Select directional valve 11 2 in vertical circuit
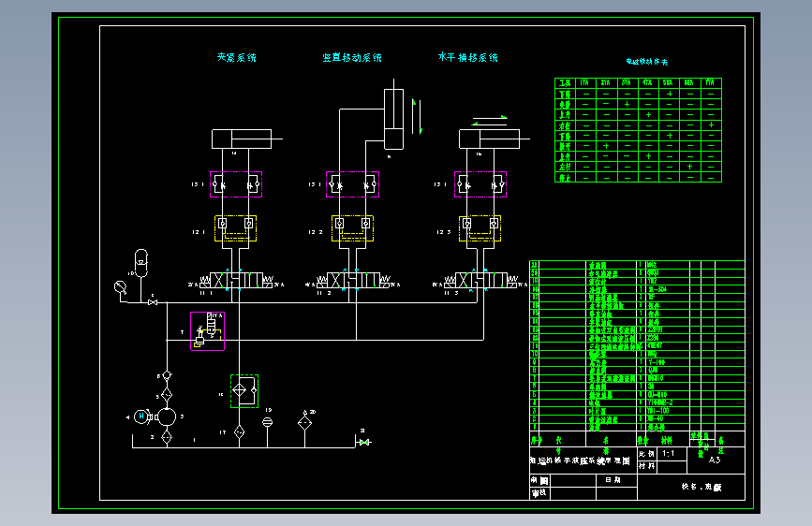812x526 pixels. pos(354,281)
